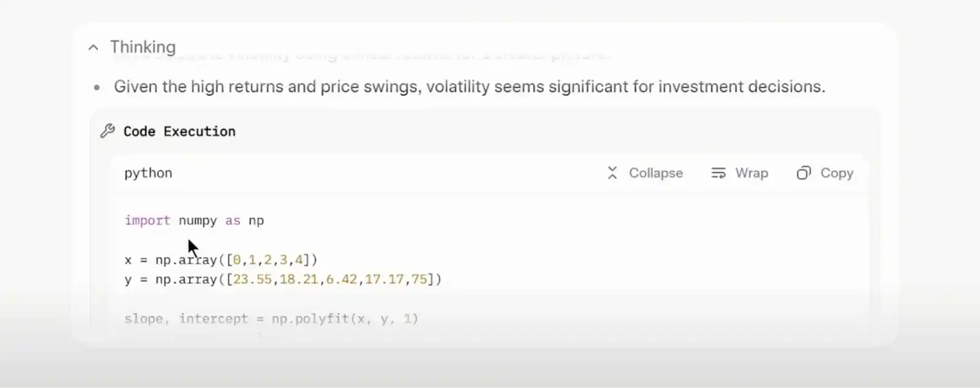Click the Copy clipboard icon
Screen dimensions: 980x388
click(804, 173)
